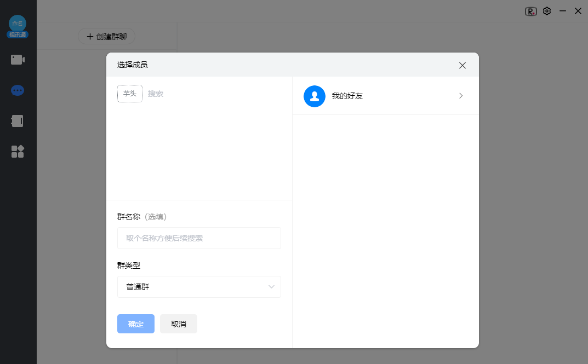Click the 视讯通 avatar in sidebar
The height and width of the screenshot is (364, 588).
(17, 25)
